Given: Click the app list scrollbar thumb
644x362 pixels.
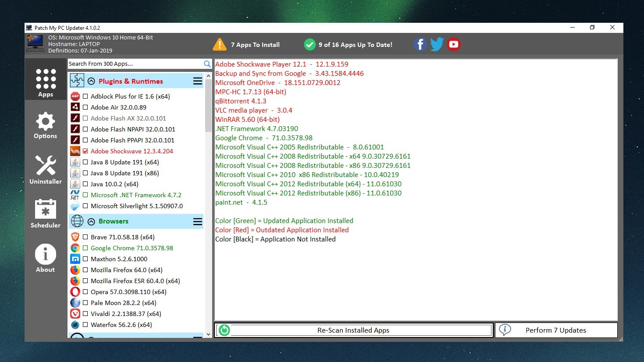Looking at the screenshot, I should (x=208, y=105).
